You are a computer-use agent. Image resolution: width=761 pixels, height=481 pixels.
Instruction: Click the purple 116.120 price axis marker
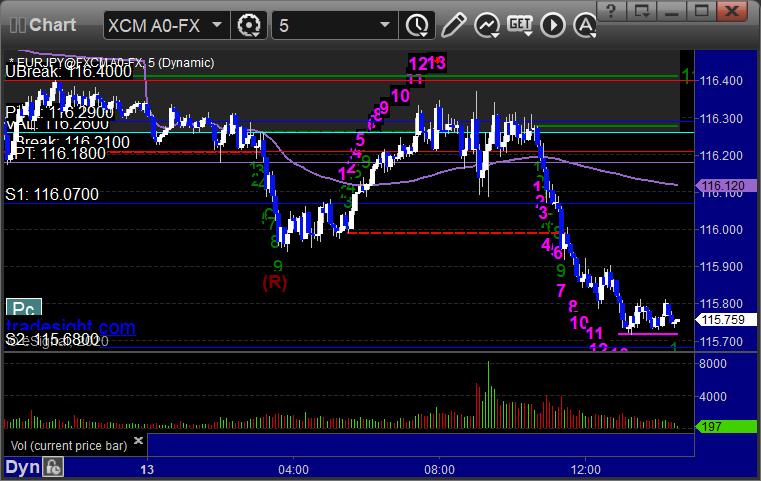726,185
